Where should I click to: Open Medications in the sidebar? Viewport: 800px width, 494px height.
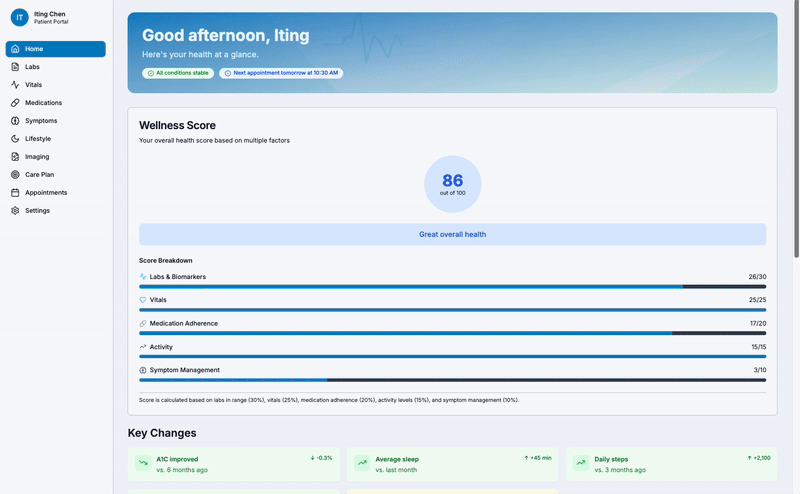coord(56,103)
